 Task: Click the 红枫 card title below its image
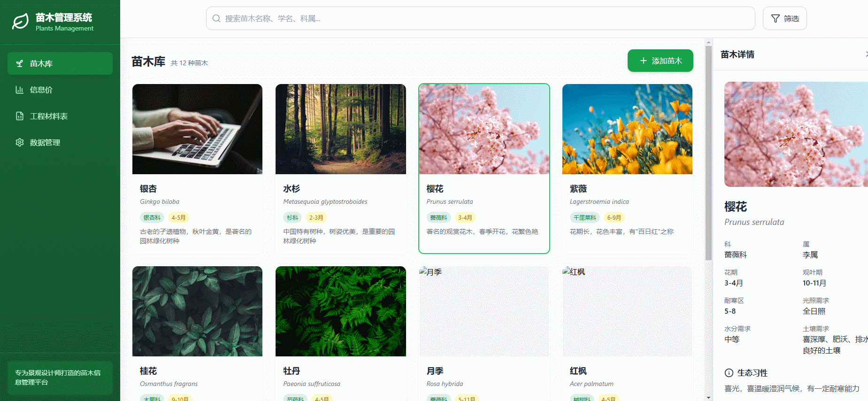(578, 371)
